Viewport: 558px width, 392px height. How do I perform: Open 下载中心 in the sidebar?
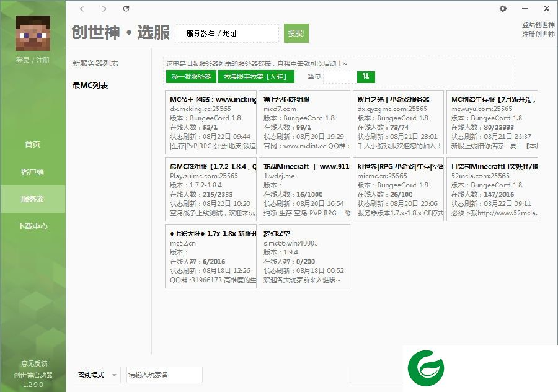click(33, 226)
